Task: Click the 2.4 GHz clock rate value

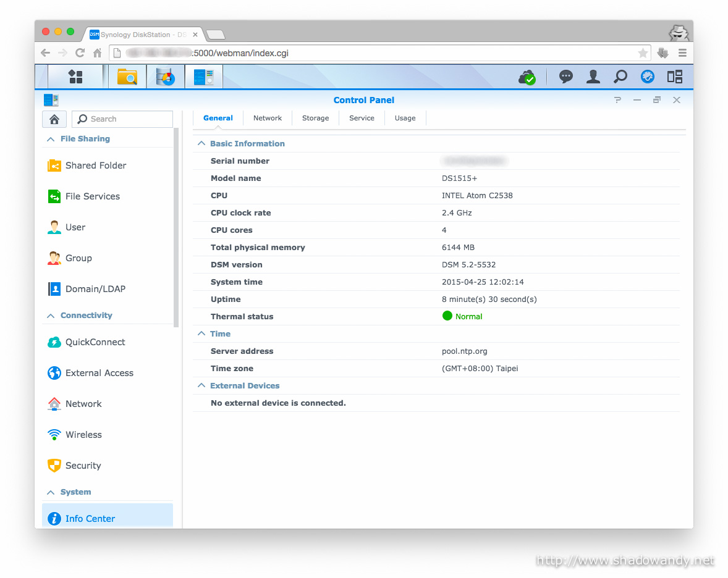Action: tap(457, 213)
